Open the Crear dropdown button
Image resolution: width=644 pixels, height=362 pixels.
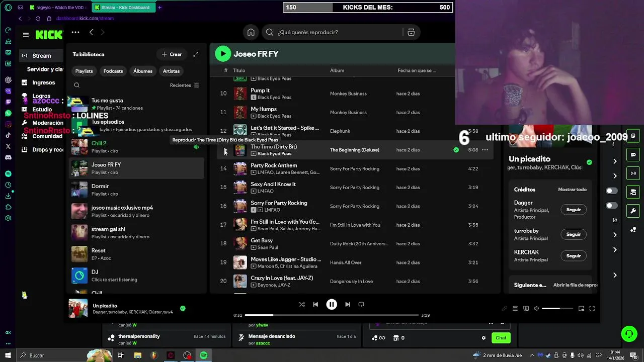click(x=172, y=54)
